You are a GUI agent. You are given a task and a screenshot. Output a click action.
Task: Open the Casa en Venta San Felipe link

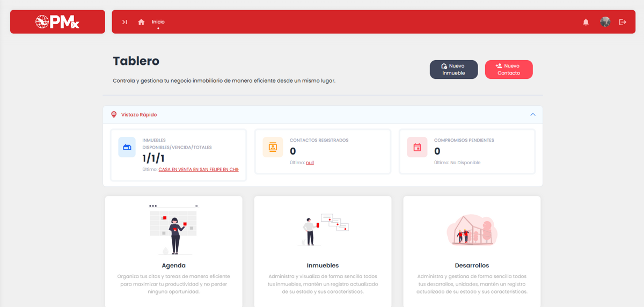pyautogui.click(x=198, y=170)
